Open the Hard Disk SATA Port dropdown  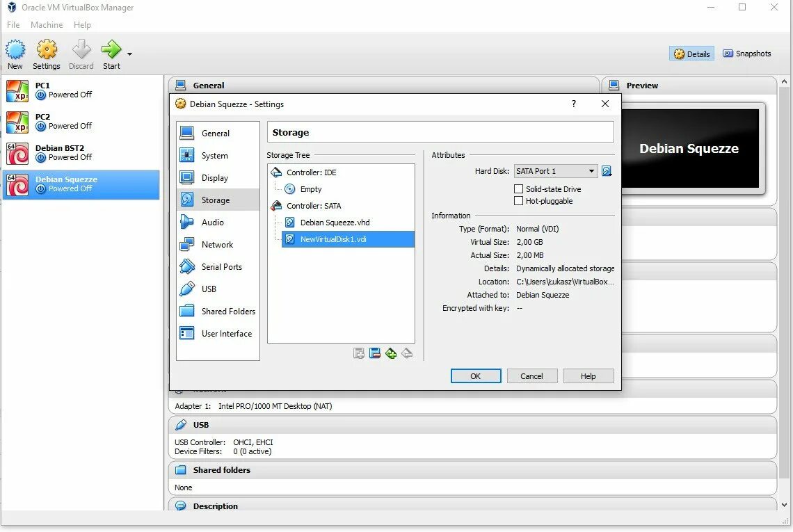click(x=555, y=171)
